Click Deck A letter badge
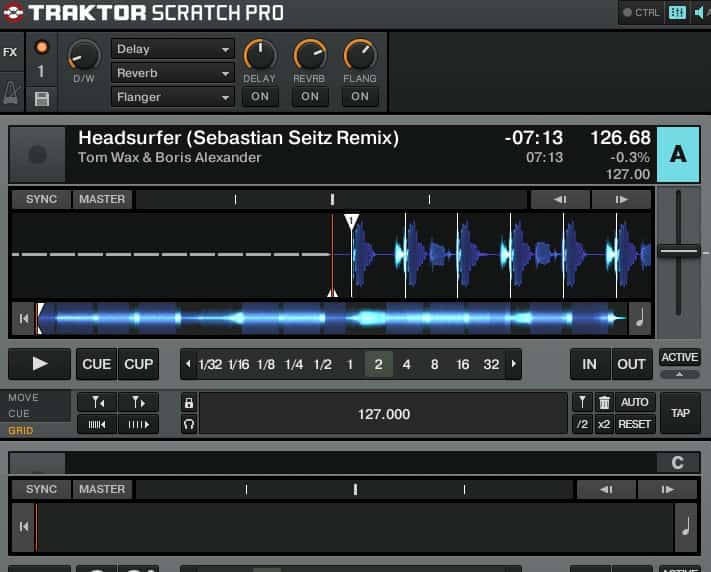This screenshot has width=711, height=572. tap(678, 154)
